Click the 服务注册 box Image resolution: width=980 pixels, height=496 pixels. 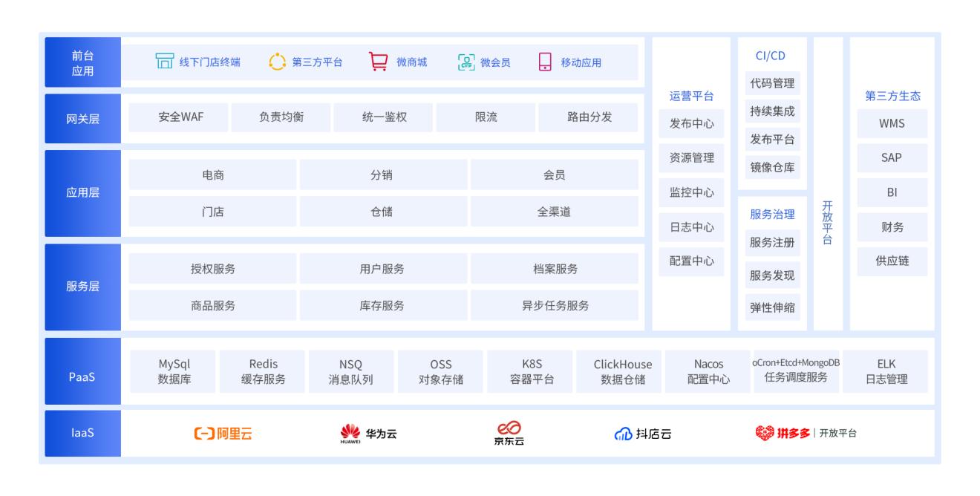click(x=772, y=242)
